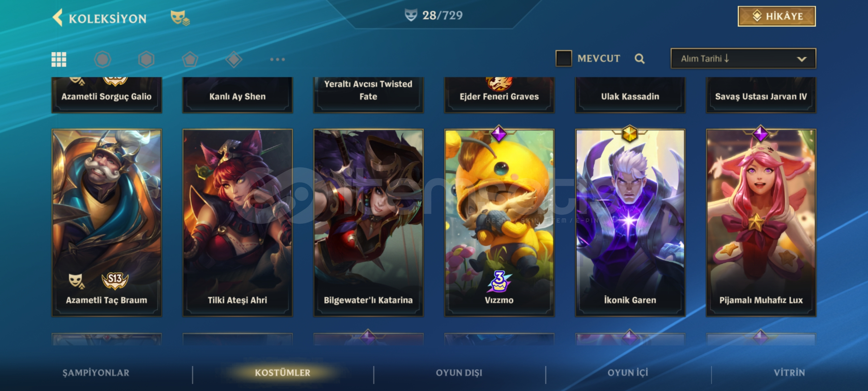Select the all-skins grid filter icon
Screen dimensions: 868x391
pos(59,59)
